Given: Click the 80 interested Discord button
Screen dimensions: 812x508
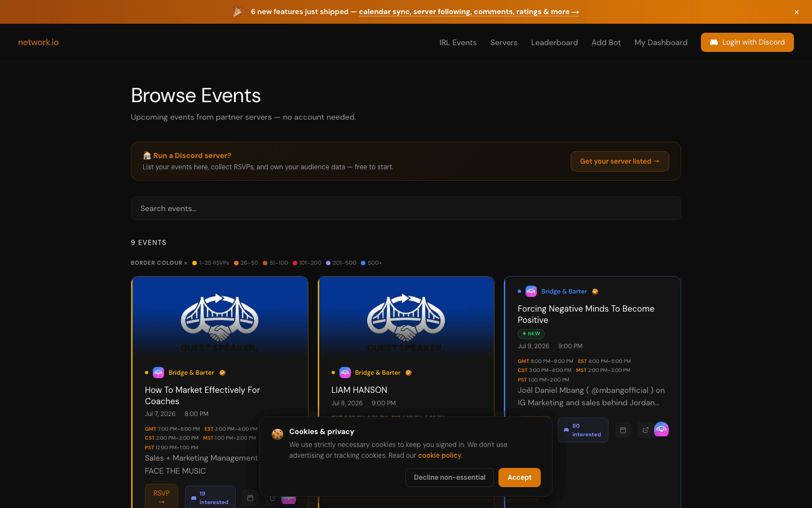Looking at the screenshot, I should click(583, 430).
